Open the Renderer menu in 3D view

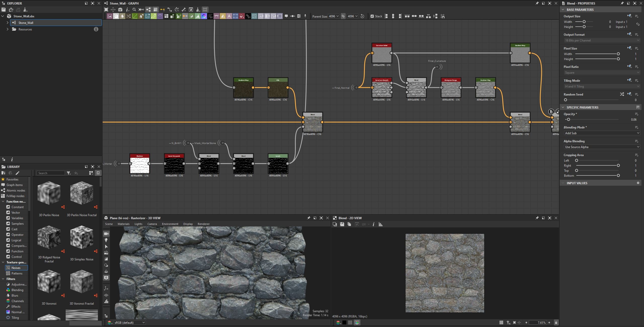click(204, 224)
